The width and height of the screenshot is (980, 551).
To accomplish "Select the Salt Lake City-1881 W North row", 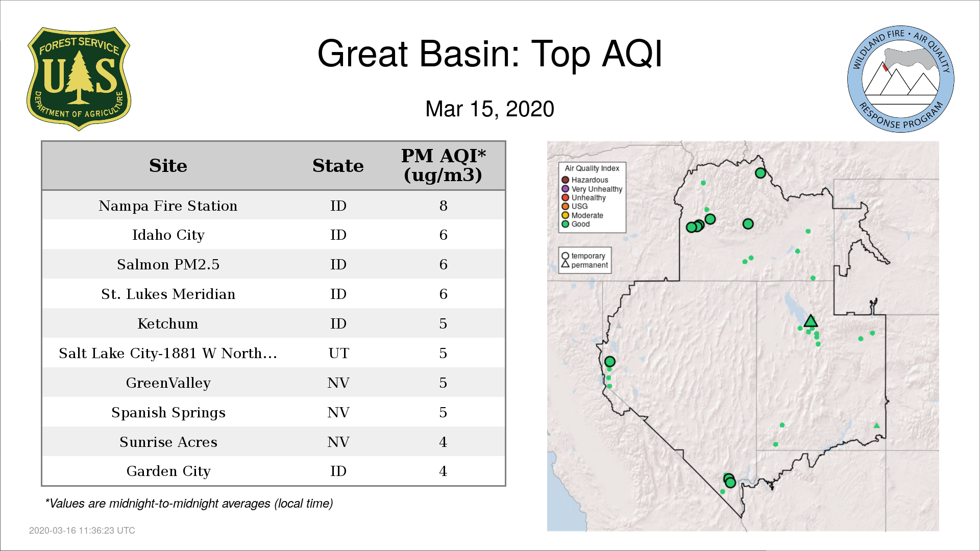I will point(274,353).
